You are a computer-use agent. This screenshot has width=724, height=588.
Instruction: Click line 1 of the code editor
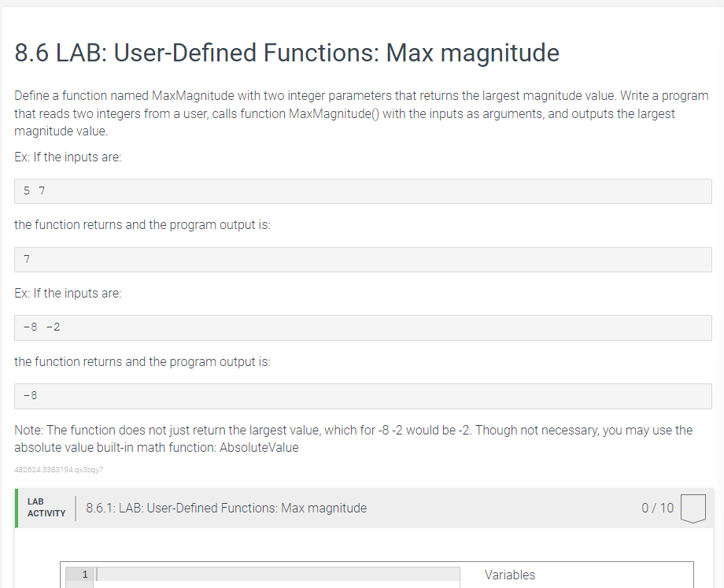pos(276,574)
